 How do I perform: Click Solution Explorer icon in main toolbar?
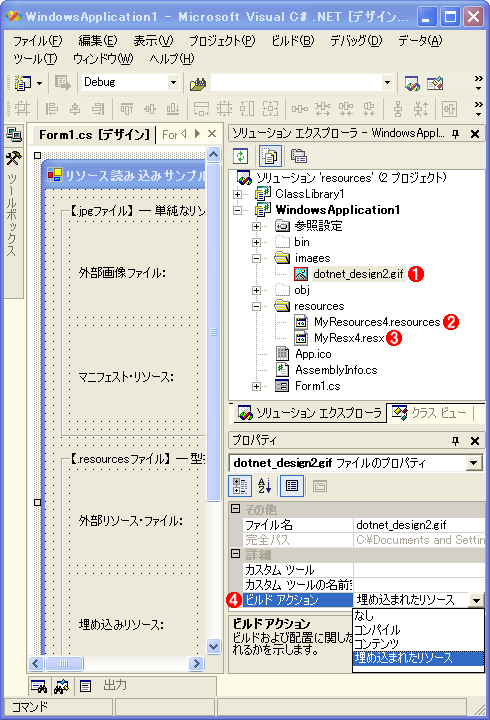tap(412, 83)
